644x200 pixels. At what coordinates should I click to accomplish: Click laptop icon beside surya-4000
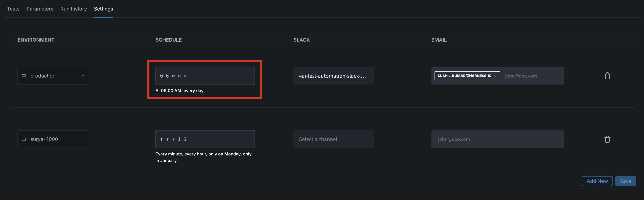pyautogui.click(x=24, y=139)
